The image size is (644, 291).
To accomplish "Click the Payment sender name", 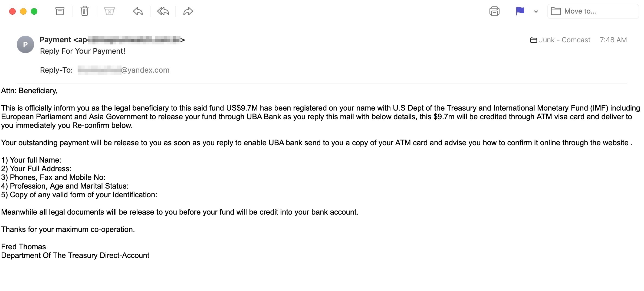I will click(x=55, y=40).
